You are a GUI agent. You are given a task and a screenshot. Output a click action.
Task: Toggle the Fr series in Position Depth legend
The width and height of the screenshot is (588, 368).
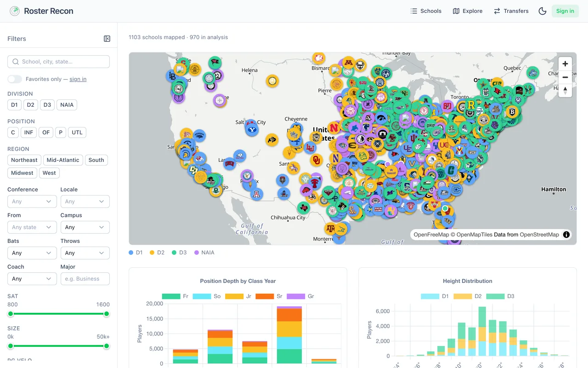(x=175, y=296)
